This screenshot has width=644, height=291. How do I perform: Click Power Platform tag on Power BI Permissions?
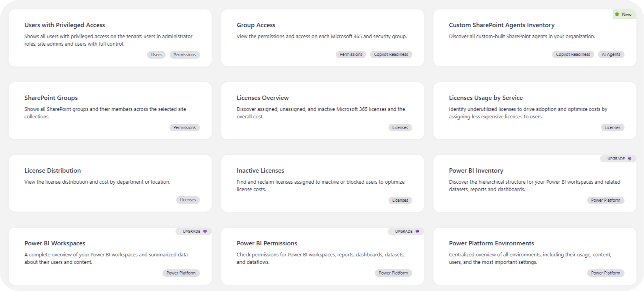[393, 273]
